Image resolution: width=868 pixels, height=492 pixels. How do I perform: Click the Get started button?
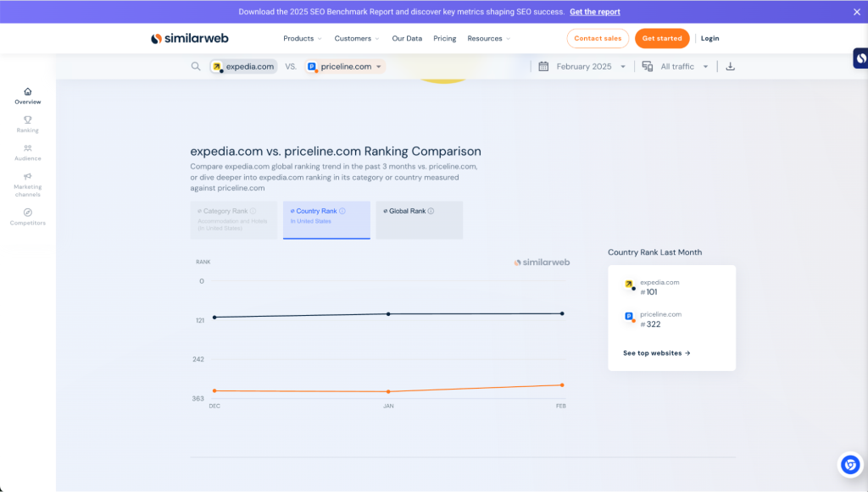tap(662, 38)
